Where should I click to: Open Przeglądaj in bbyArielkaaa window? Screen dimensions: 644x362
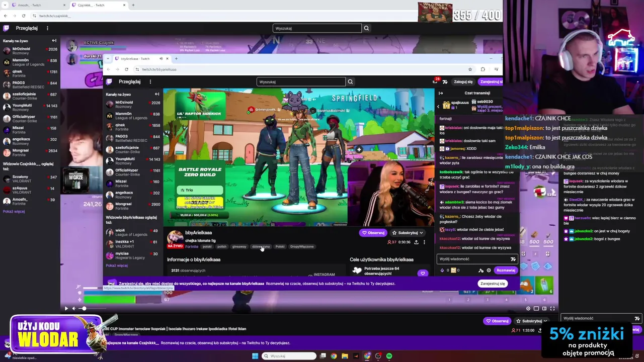coord(129,81)
